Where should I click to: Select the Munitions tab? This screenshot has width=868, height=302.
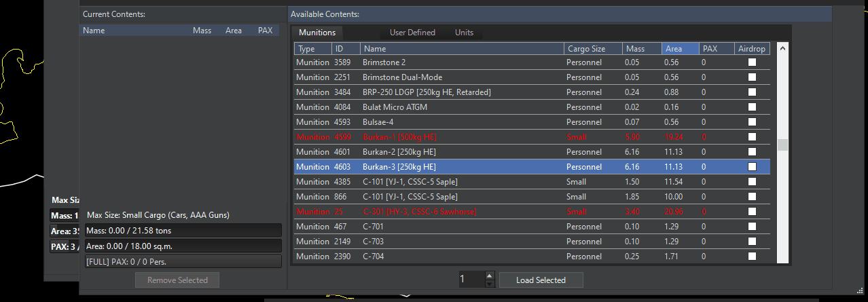click(317, 33)
